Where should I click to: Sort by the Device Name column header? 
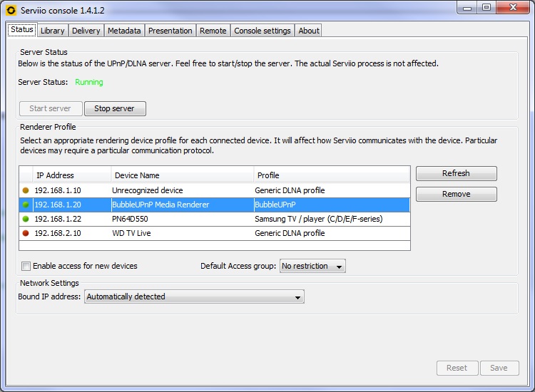pos(182,175)
